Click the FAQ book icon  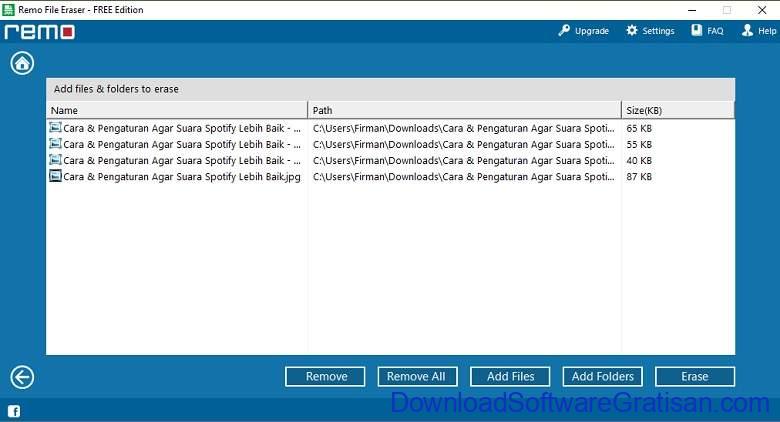click(696, 30)
